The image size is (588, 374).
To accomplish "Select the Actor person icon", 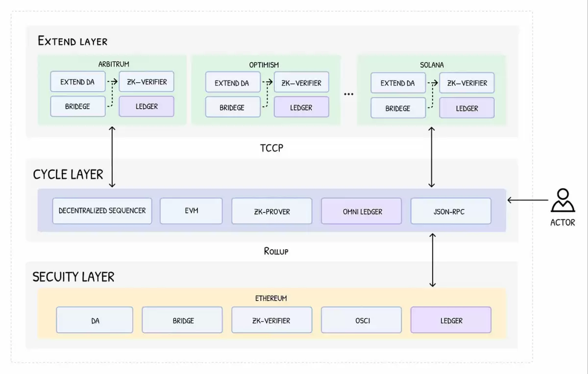I will (563, 202).
